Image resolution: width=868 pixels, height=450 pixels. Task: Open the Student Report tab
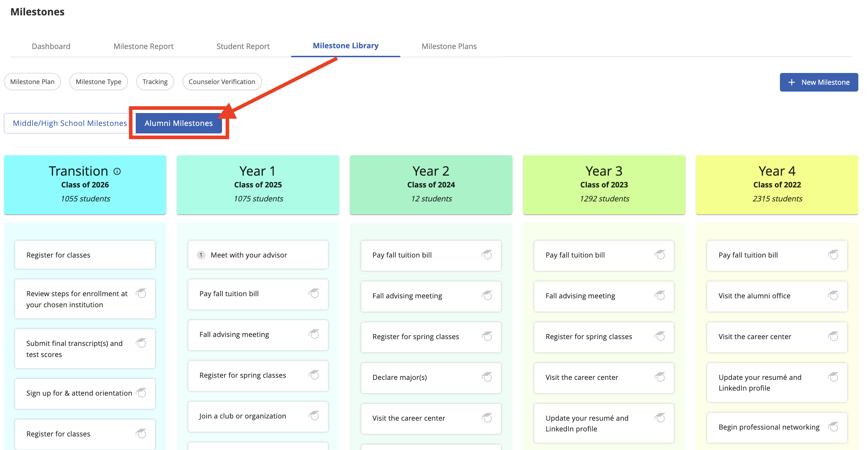click(x=243, y=46)
